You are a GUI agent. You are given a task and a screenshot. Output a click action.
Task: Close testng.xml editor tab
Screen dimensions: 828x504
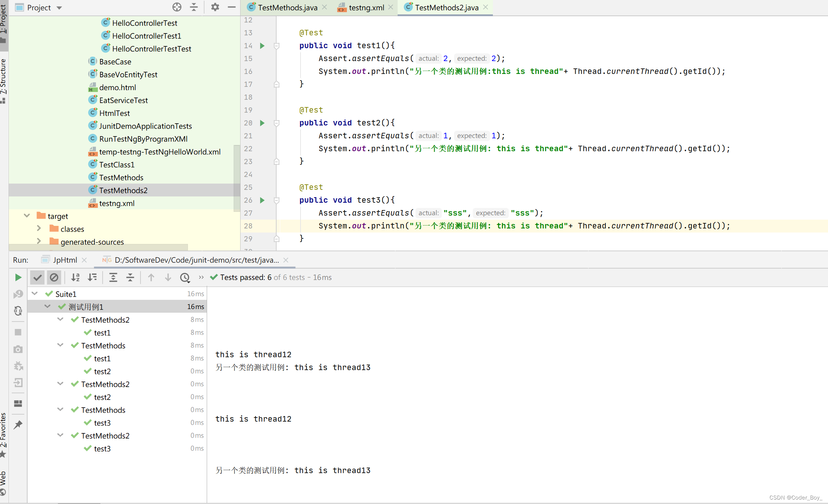coord(391,7)
